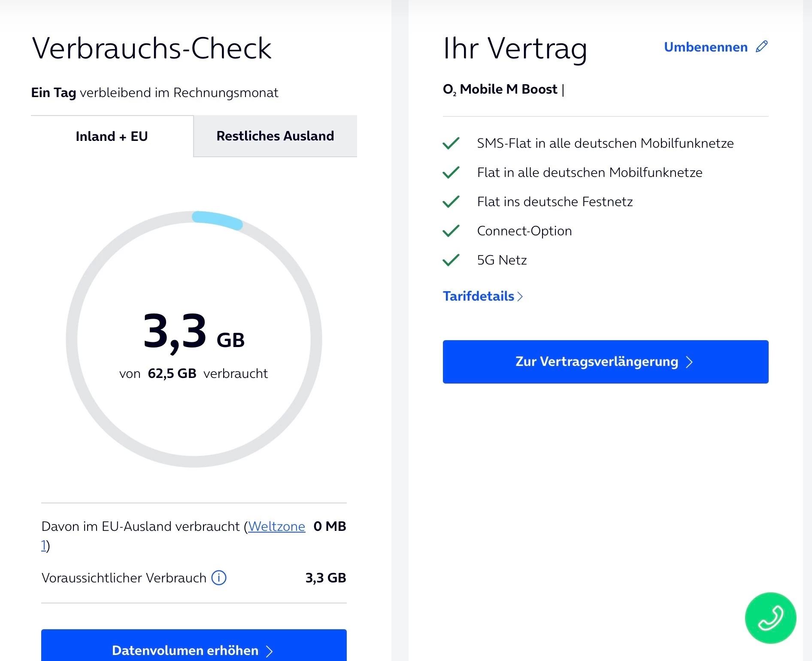Click the Umbenennen link
This screenshot has width=812, height=661.
(706, 47)
